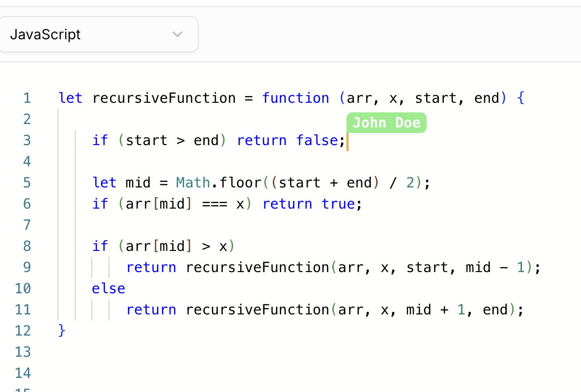Click the Math object on line 5
This screenshot has height=392, width=581.
pos(193,182)
